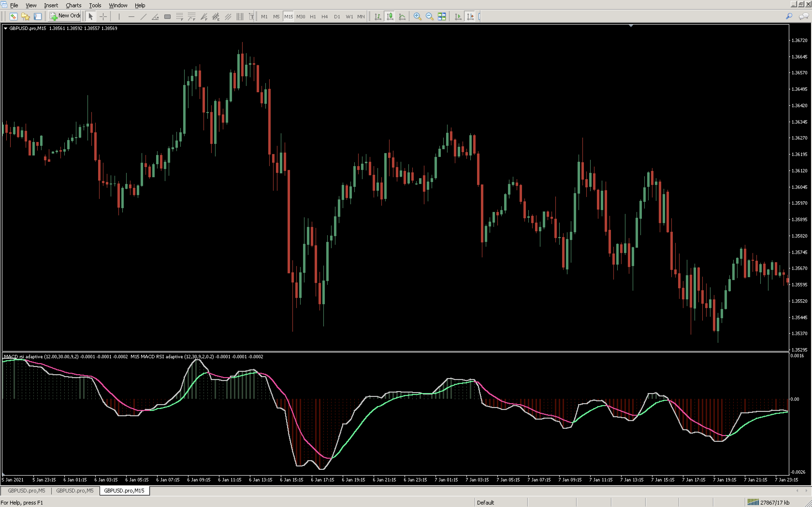Tile chart windows icon
Screen dimensions: 812x507
pos(442,16)
